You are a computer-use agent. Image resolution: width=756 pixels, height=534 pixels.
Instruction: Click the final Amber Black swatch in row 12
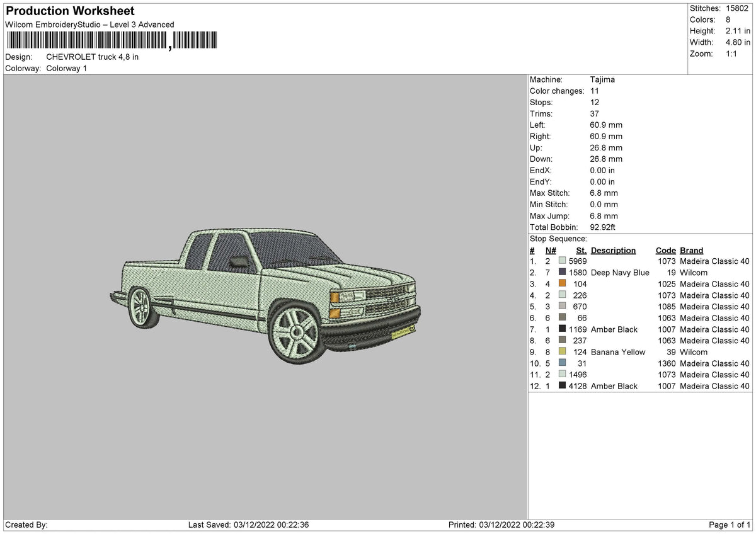pyautogui.click(x=561, y=385)
